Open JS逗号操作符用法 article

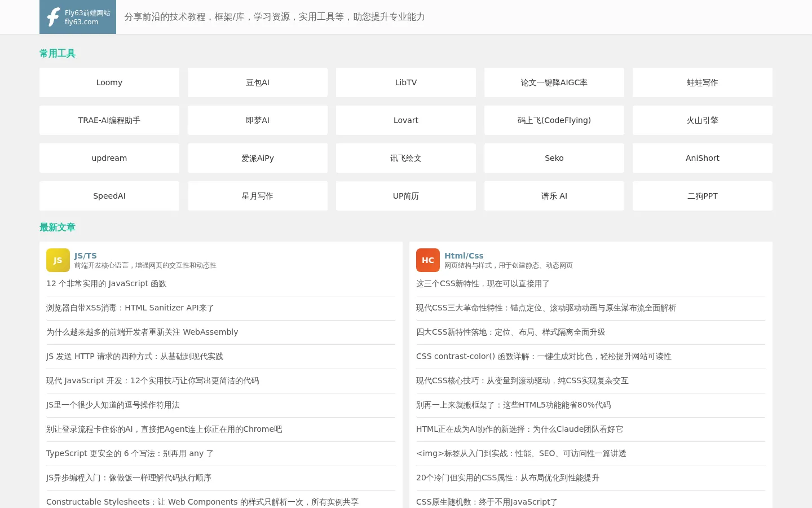click(113, 405)
